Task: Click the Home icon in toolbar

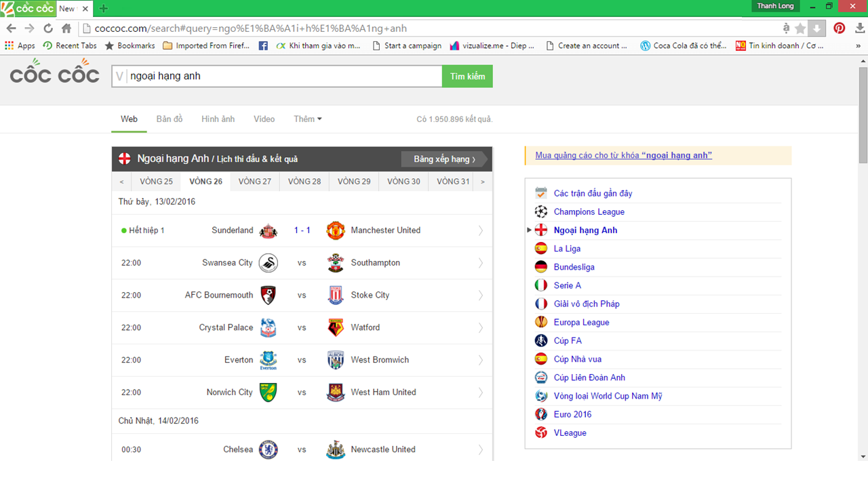Action: 66,28
